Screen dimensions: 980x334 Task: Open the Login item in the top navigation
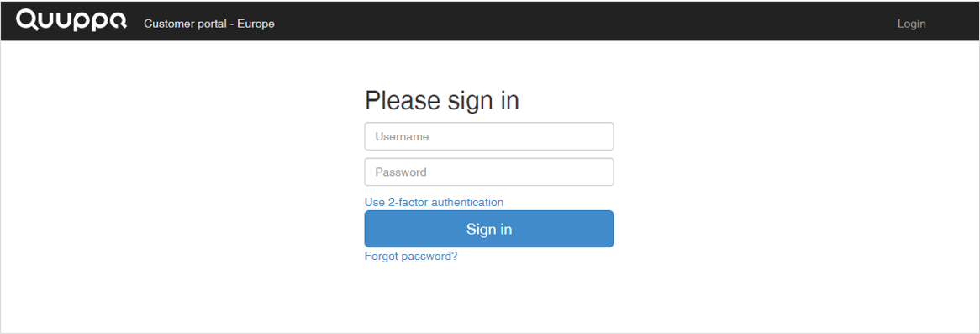(x=911, y=24)
